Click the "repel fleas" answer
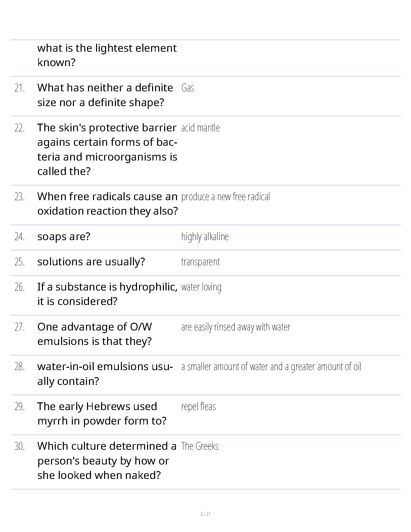This screenshot has width=411, height=532. [x=198, y=407]
